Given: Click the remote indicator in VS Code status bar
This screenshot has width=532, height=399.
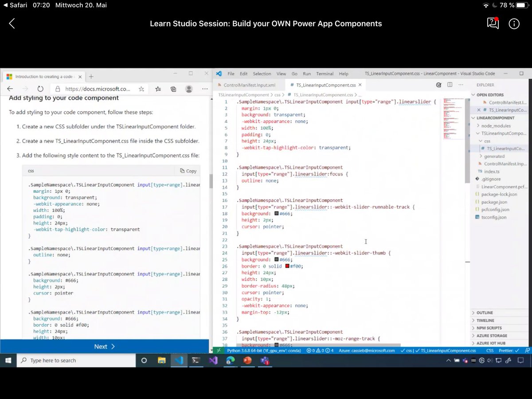Looking at the screenshot, I should (x=219, y=350).
